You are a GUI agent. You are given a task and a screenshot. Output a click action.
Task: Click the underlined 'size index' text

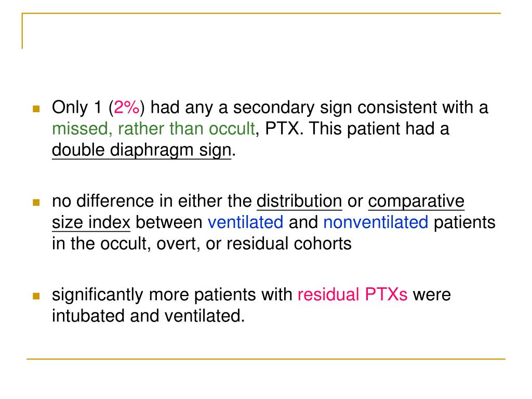pyautogui.click(x=91, y=222)
